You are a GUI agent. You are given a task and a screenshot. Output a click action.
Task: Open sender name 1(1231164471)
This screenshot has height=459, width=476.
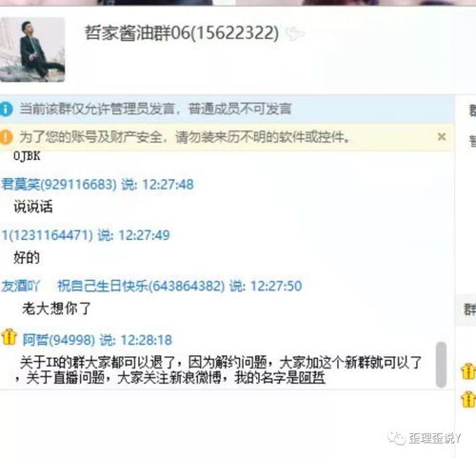tap(48, 235)
